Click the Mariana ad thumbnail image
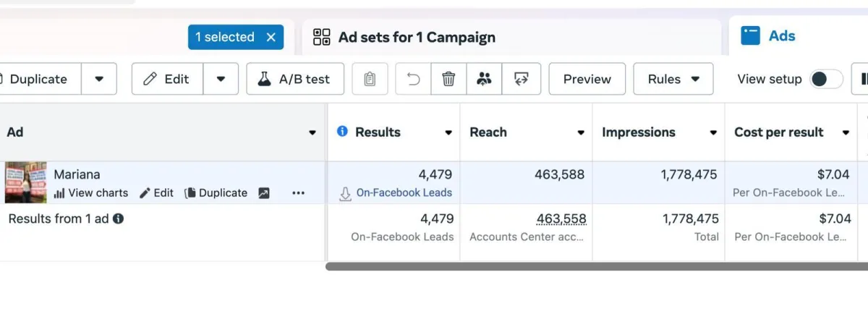The image size is (868, 327). (25, 182)
